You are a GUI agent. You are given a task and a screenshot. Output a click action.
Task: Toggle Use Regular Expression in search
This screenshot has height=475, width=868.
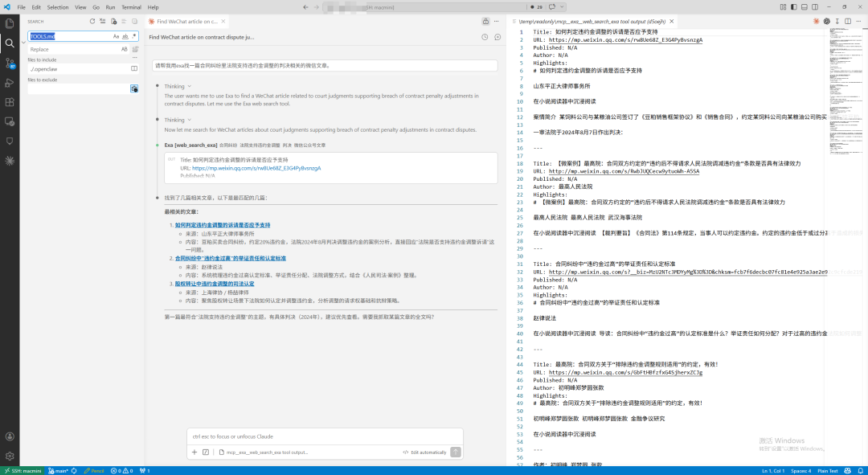coord(133,36)
